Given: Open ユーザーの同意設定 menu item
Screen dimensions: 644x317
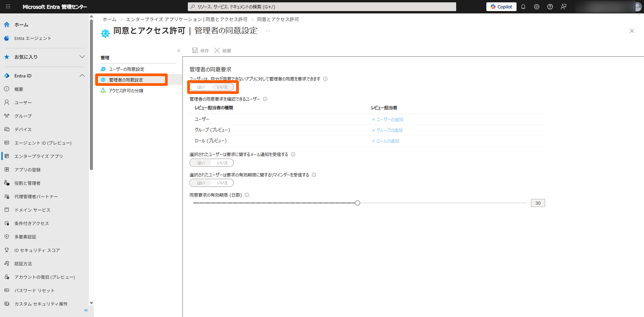Looking at the screenshot, I should point(126,69).
